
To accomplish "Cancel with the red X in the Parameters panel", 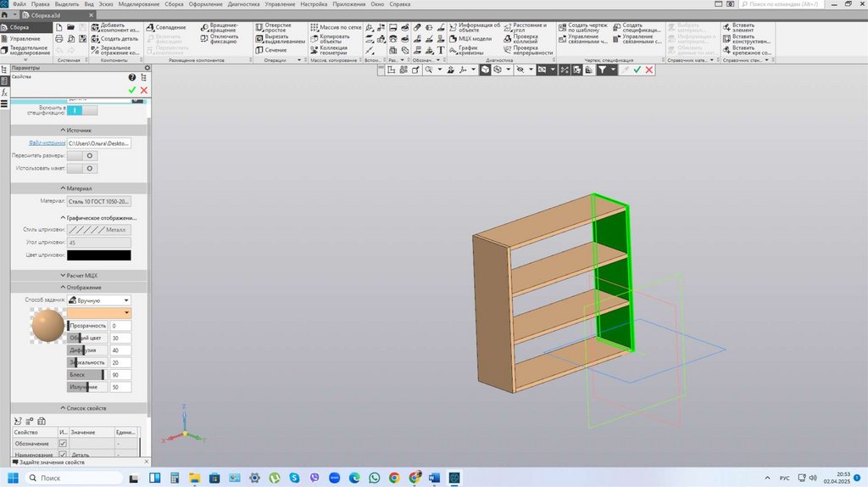I will [144, 90].
